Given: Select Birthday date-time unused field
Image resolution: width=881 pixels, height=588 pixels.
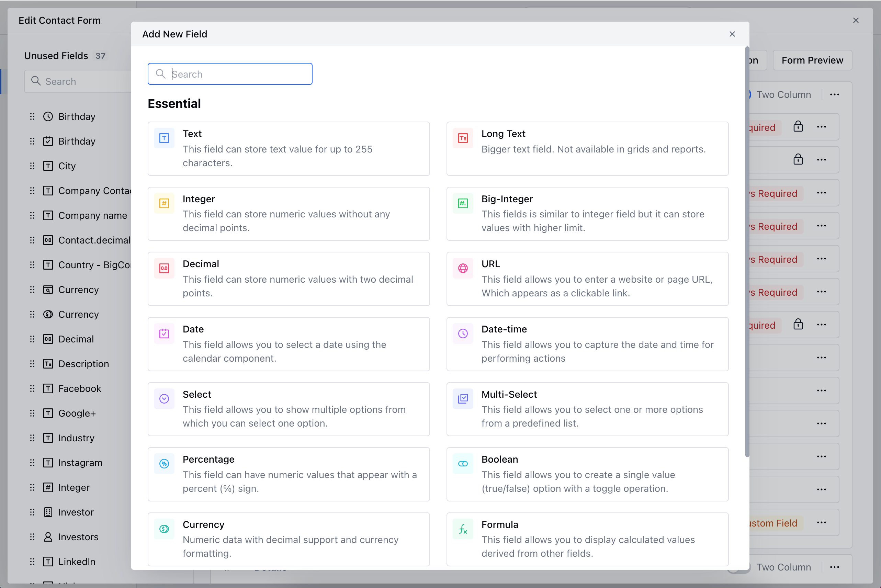Looking at the screenshot, I should point(77,117).
